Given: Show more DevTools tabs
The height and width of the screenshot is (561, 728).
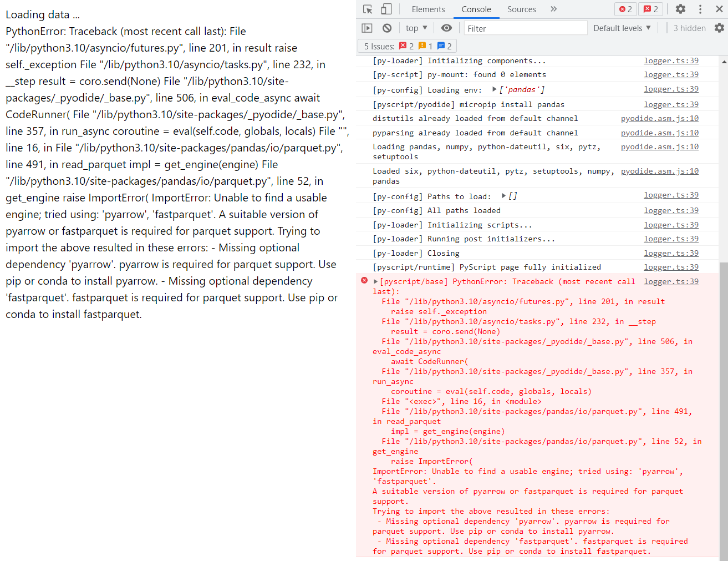Looking at the screenshot, I should coord(553,9).
